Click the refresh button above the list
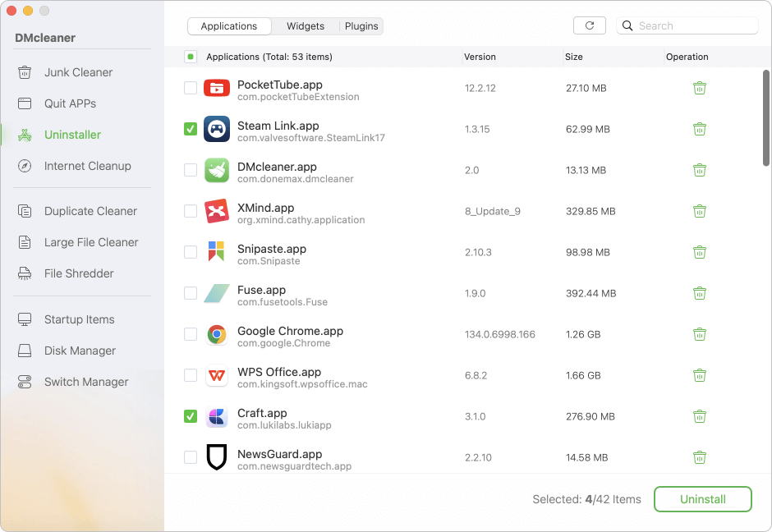The width and height of the screenshot is (772, 532). (x=590, y=25)
